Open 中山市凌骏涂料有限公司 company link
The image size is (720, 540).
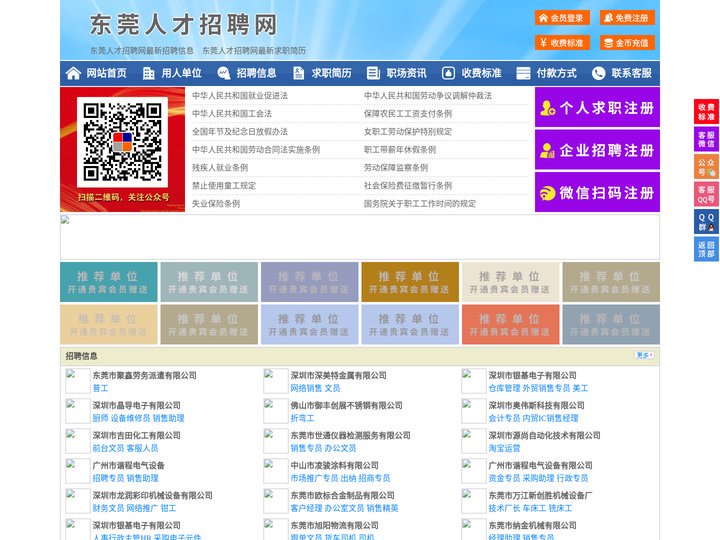(335, 465)
